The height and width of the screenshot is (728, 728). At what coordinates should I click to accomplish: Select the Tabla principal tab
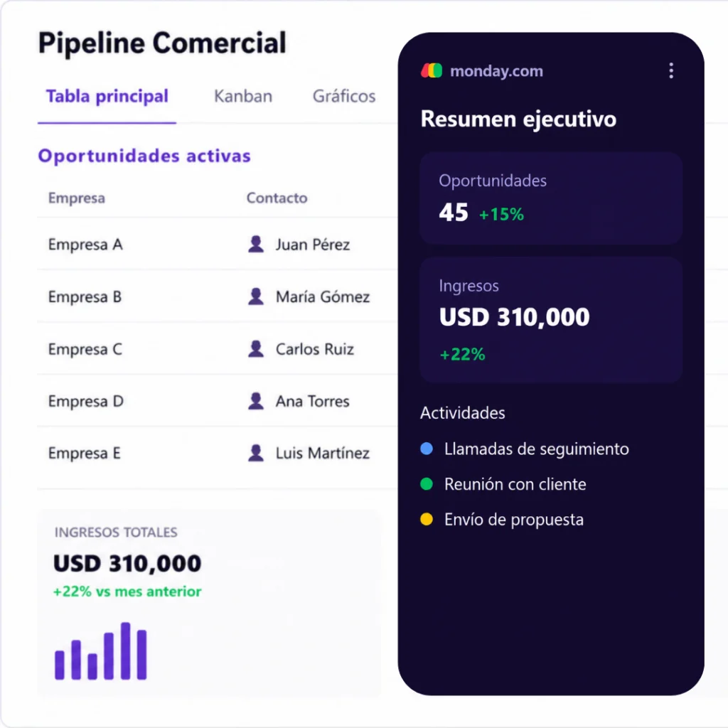point(107,96)
